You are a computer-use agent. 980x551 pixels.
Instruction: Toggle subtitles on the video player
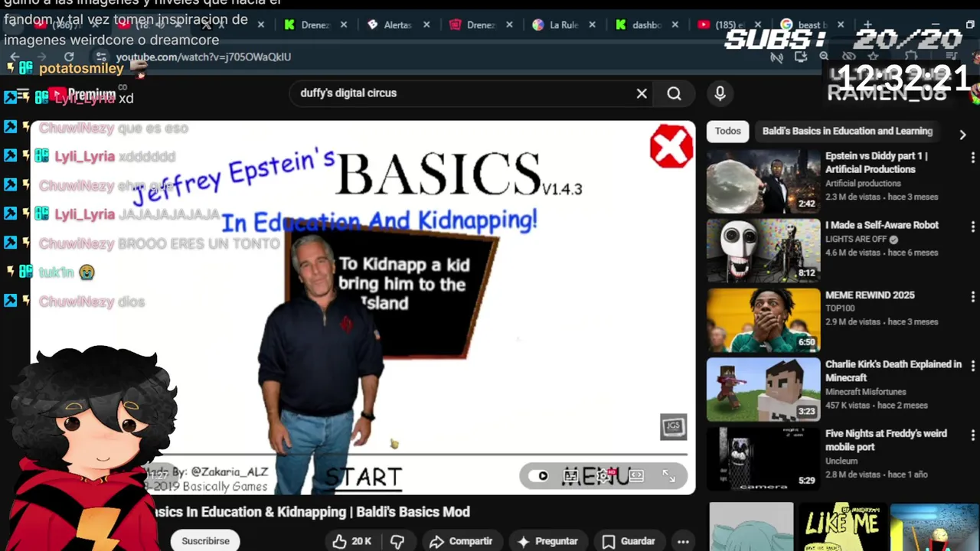tap(570, 476)
